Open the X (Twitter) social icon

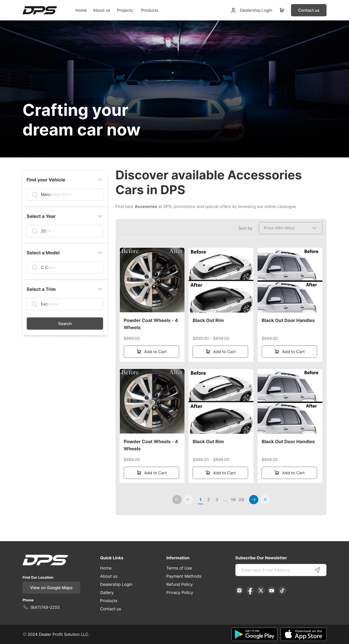pos(261,590)
